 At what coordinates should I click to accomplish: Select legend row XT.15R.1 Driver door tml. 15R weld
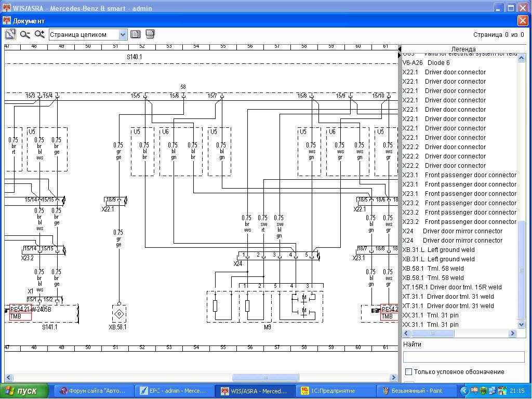pos(460,287)
